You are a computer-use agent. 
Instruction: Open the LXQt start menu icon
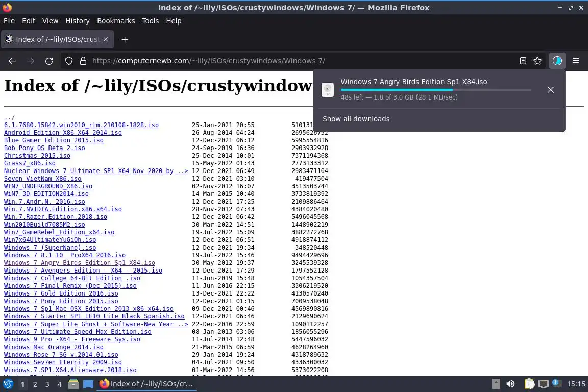[x=8, y=384]
